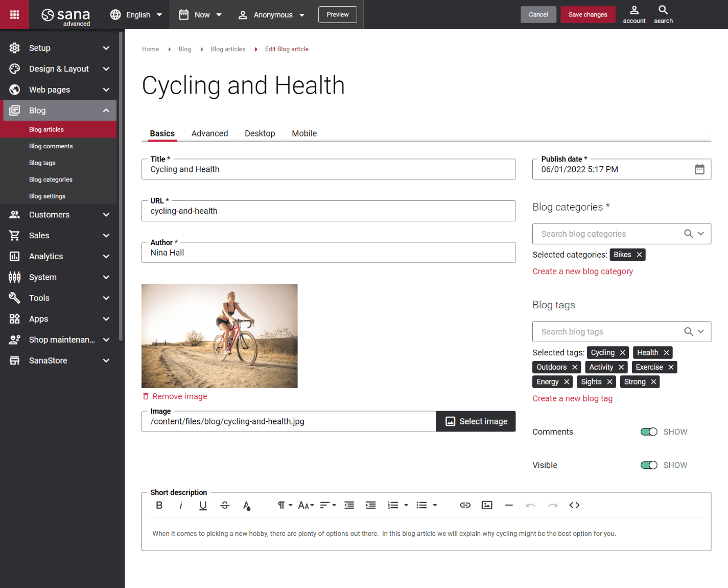Click undo in the description toolbar
728x588 pixels.
(531, 505)
